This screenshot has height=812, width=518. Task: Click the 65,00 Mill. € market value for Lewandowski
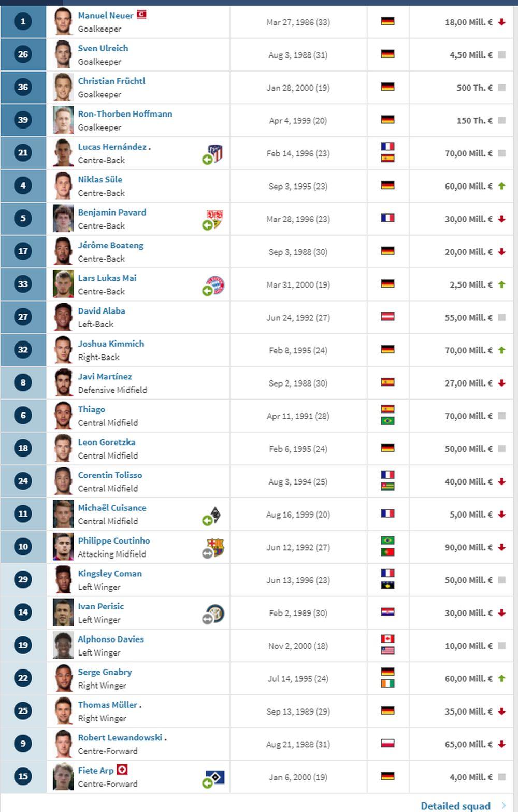(x=468, y=744)
